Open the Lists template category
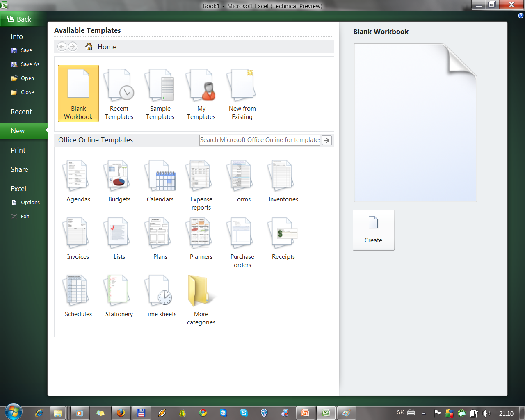The image size is (525, 420). (x=119, y=239)
